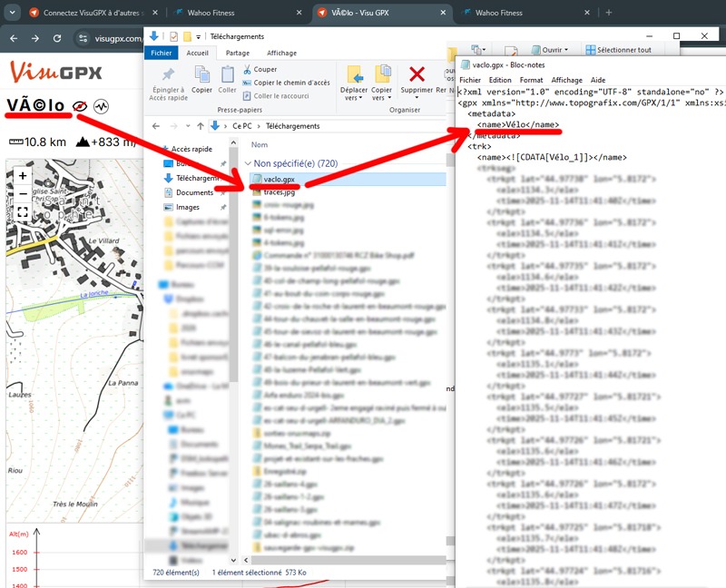Click the Nom column header
This screenshot has width=726, height=588.
point(260,144)
